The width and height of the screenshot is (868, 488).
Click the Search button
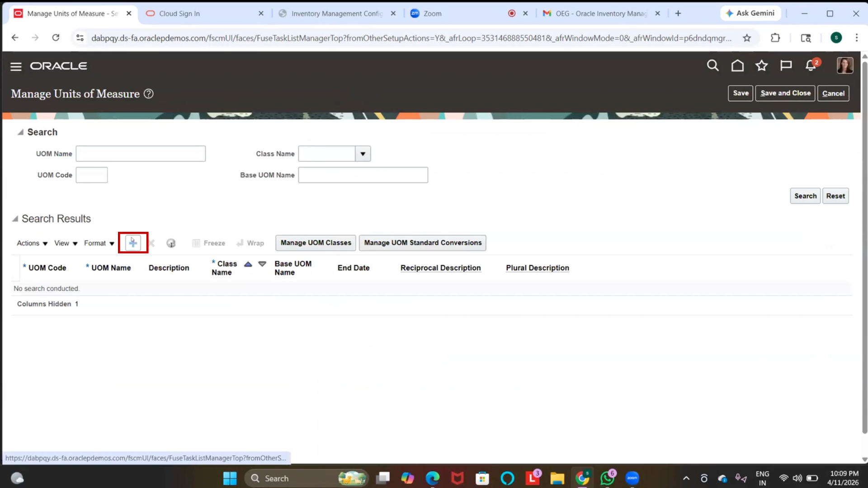pyautogui.click(x=805, y=196)
